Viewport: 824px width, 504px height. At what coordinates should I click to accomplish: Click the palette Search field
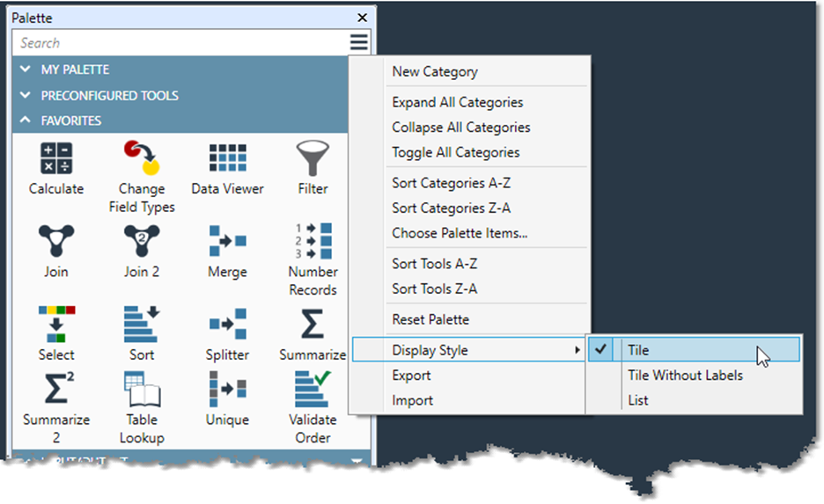pos(176,43)
